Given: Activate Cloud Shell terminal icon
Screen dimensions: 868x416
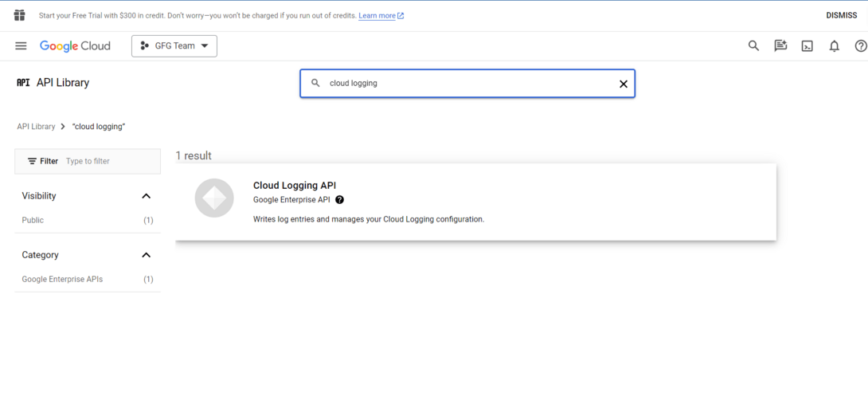Looking at the screenshot, I should [x=807, y=46].
